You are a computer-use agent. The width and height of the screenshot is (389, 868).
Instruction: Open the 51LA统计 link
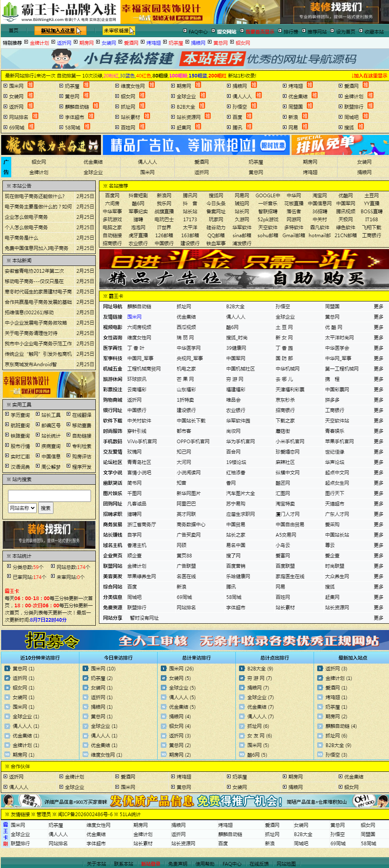pos(130,814)
